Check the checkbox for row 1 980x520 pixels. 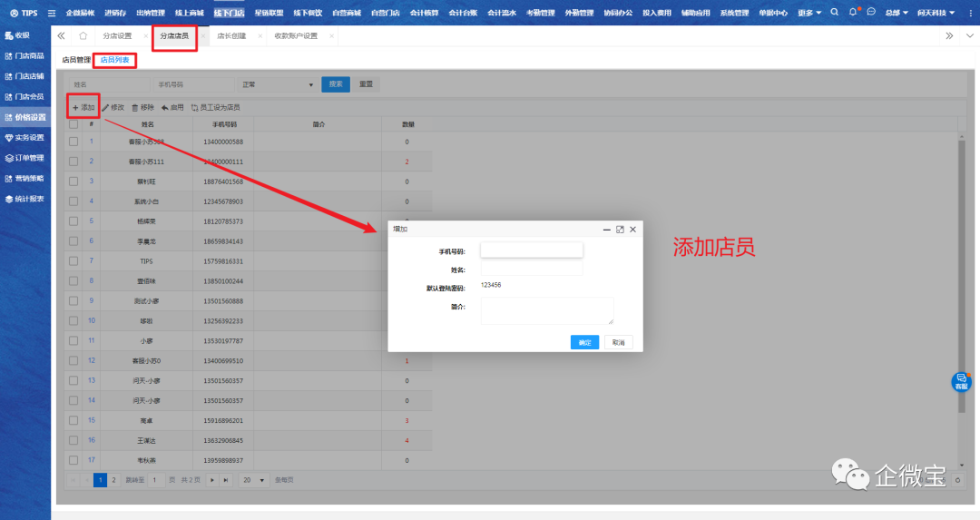(x=73, y=142)
